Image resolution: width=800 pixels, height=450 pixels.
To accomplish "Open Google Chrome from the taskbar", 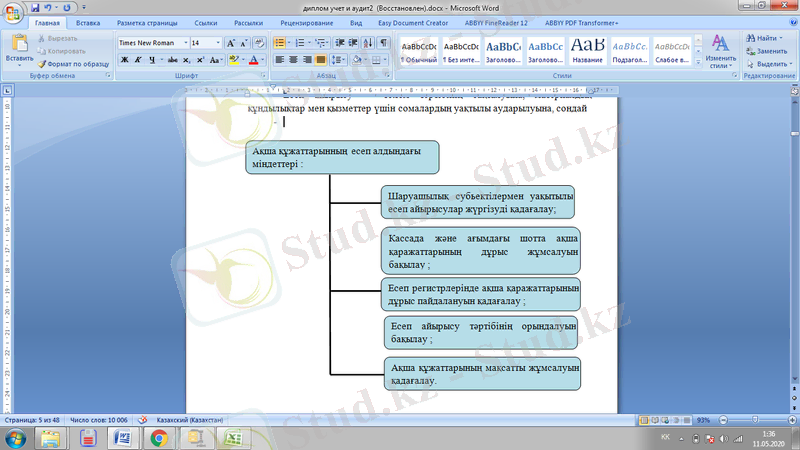I will [x=159, y=438].
